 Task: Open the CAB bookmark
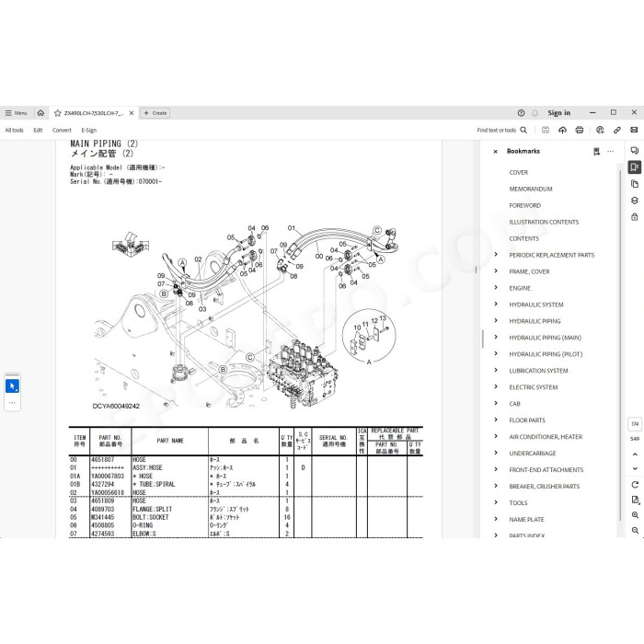coord(514,404)
